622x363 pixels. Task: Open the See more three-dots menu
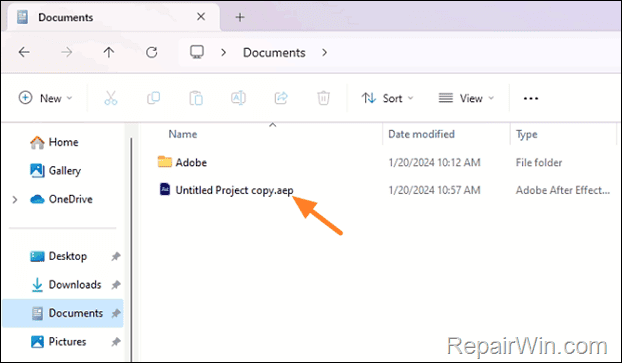pos(531,98)
